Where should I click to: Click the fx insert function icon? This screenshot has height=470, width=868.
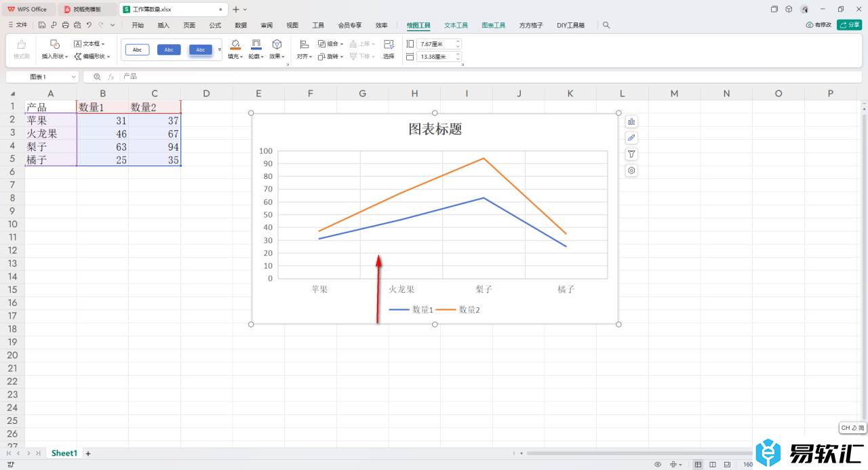[111, 77]
